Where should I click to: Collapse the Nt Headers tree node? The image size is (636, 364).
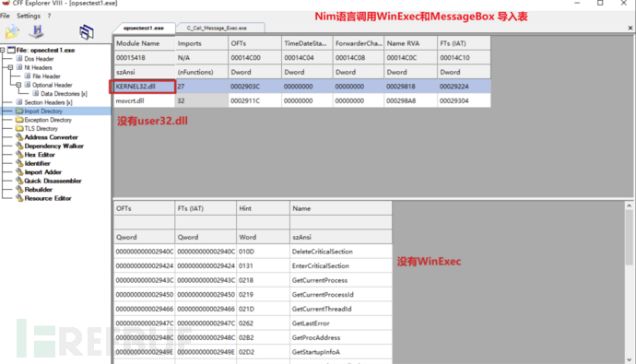pyautogui.click(x=10, y=67)
